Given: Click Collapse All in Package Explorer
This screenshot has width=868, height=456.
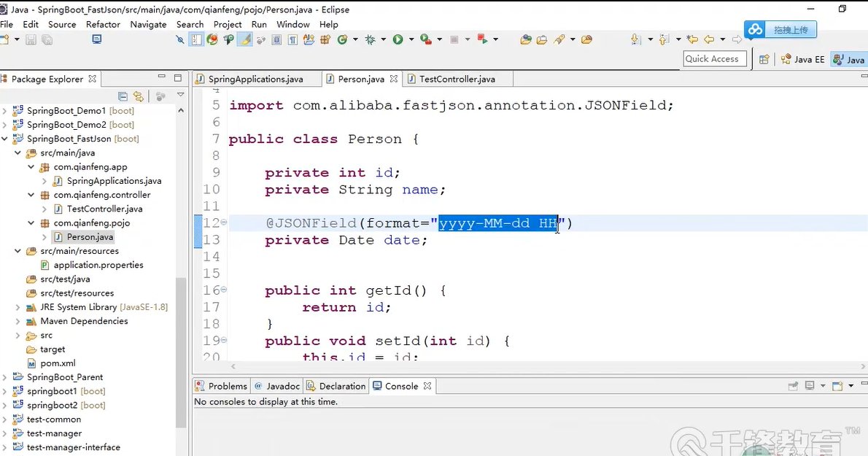Looking at the screenshot, I should 123,96.
